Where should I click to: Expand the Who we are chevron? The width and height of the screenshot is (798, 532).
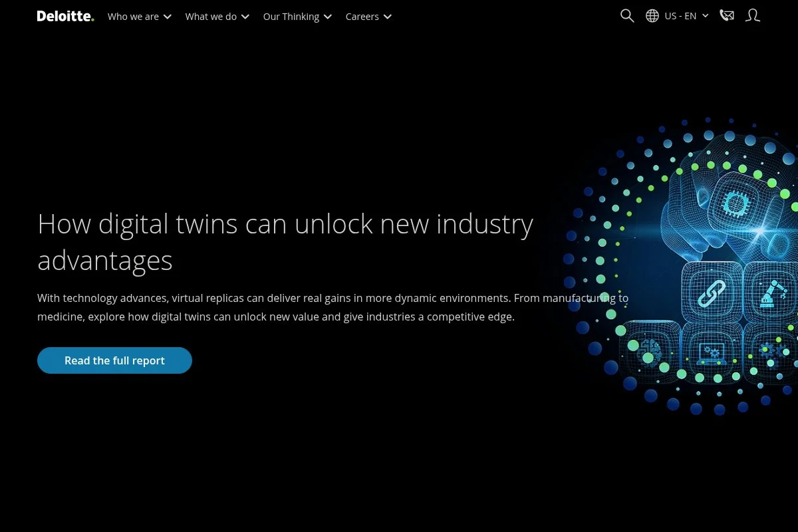pos(167,17)
